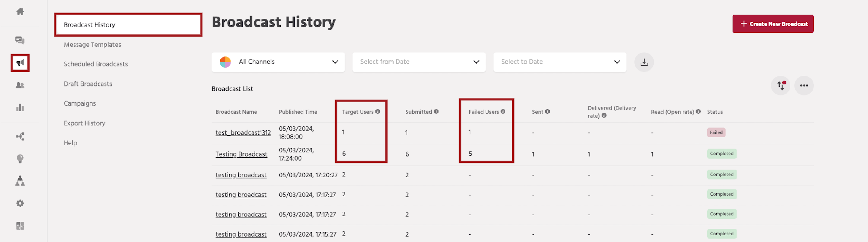Open Draft Broadcasts in the sidebar
The width and height of the screenshot is (868, 242).
(x=87, y=84)
